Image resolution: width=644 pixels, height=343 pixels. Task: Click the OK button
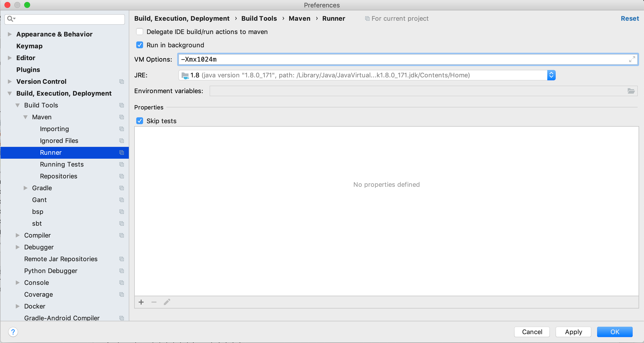click(615, 332)
